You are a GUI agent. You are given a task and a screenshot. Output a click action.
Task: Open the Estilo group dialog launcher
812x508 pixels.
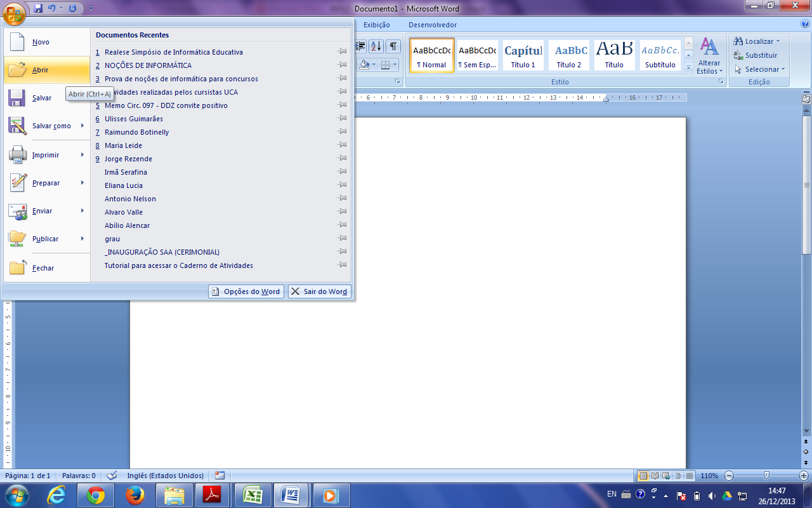tap(721, 81)
